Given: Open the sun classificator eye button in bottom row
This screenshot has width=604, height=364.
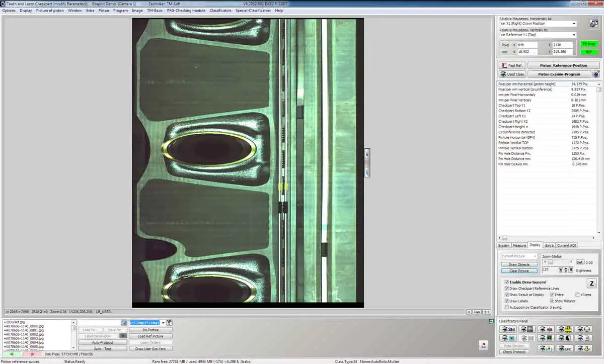Looking at the screenshot, I should (546, 349).
